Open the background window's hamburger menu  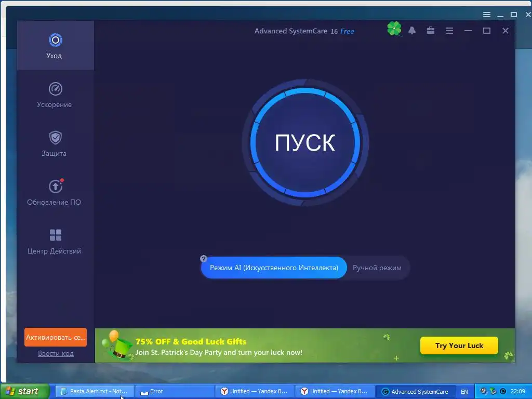(486, 15)
